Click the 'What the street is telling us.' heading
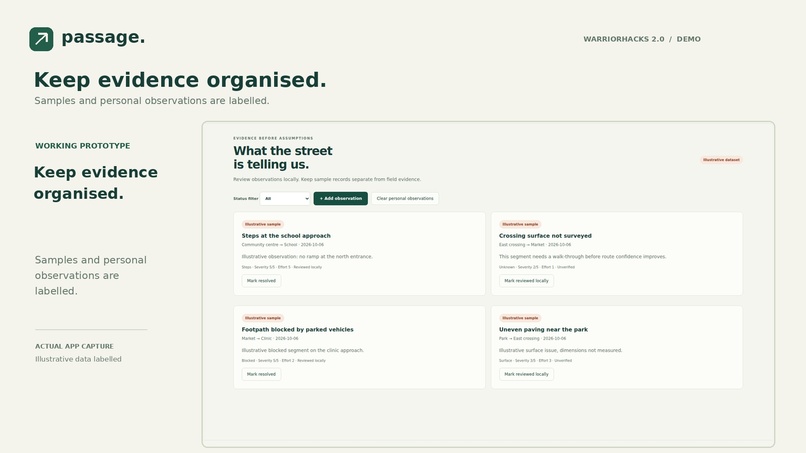The width and height of the screenshot is (806, 453). (x=283, y=157)
